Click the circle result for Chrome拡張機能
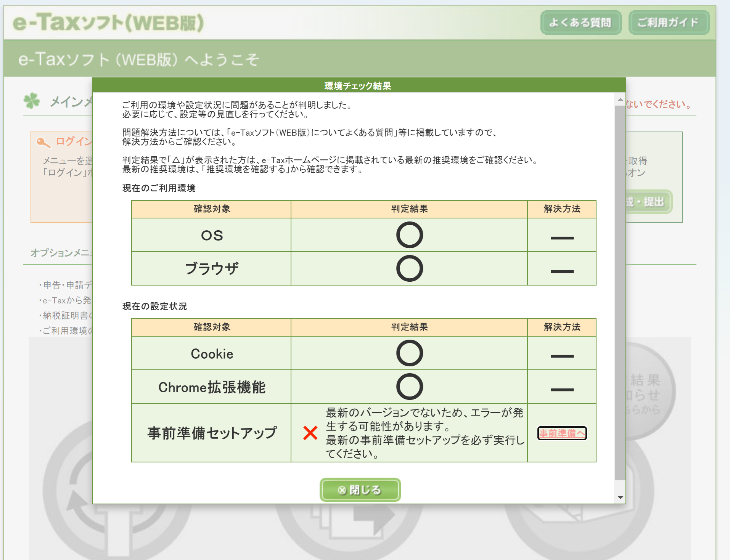Screen dimensions: 730x560 [x=409, y=387]
